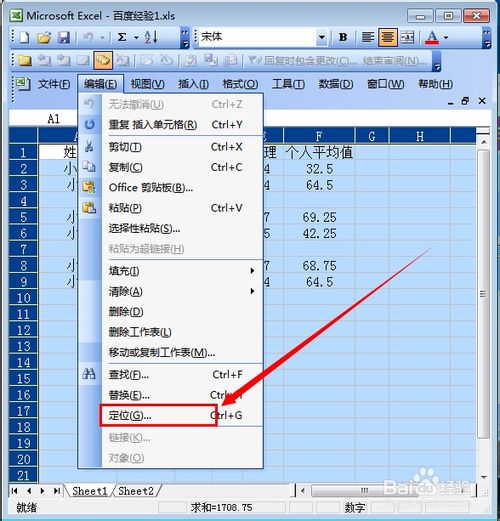Click the Open file folder icon
Screen dimensions: 500x521
coord(44,37)
